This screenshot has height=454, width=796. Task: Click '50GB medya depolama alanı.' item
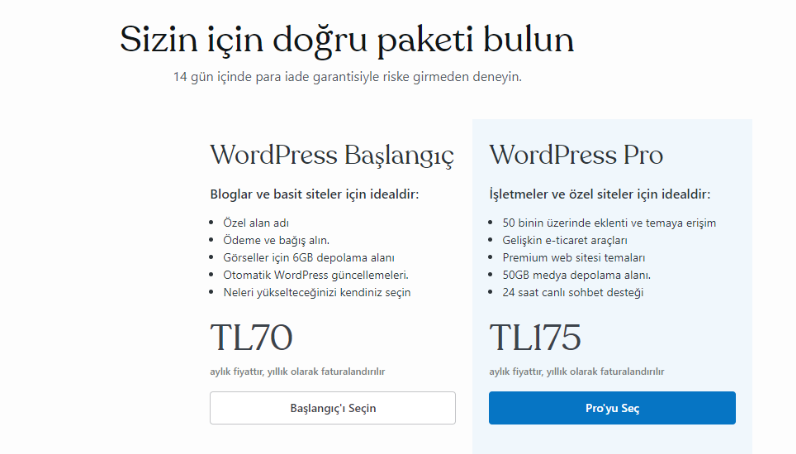(x=576, y=275)
